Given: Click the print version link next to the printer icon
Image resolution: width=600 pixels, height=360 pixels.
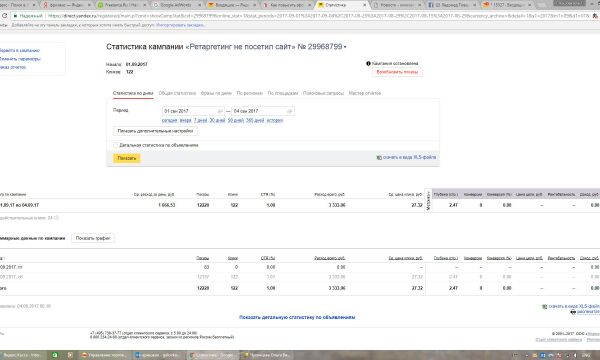Looking at the screenshot, I should [x=588, y=312].
